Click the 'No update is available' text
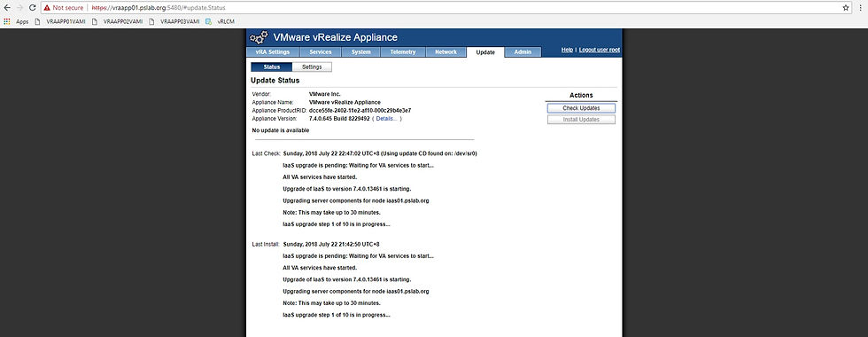The height and width of the screenshot is (337, 868). click(281, 131)
